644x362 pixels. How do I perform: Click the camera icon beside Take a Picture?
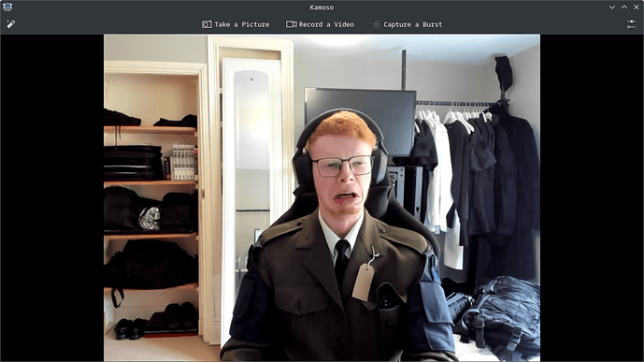(x=207, y=24)
